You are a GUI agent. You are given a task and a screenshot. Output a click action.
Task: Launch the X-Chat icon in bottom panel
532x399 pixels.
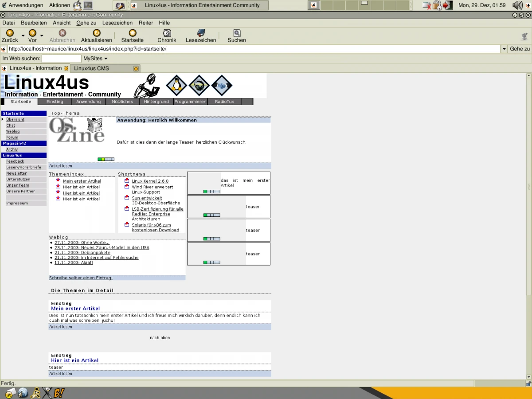pos(47,392)
